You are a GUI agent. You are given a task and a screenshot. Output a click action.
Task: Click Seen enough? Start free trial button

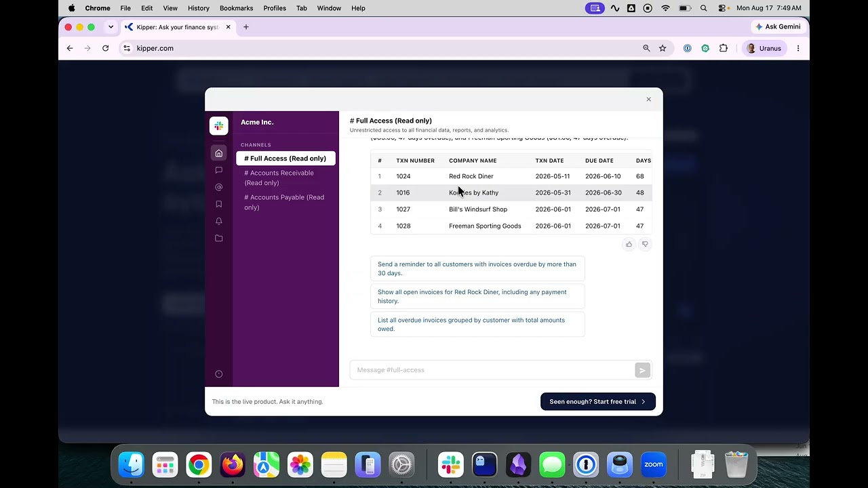pos(598,401)
